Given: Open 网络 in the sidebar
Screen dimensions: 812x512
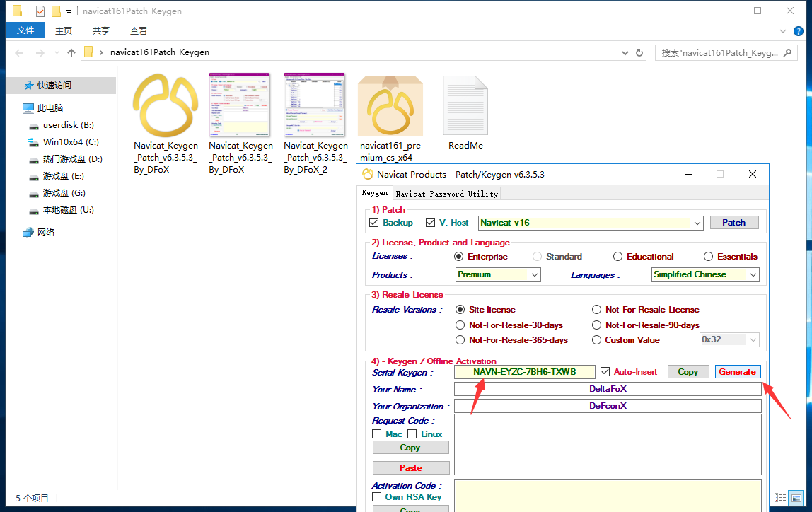Looking at the screenshot, I should point(45,233).
